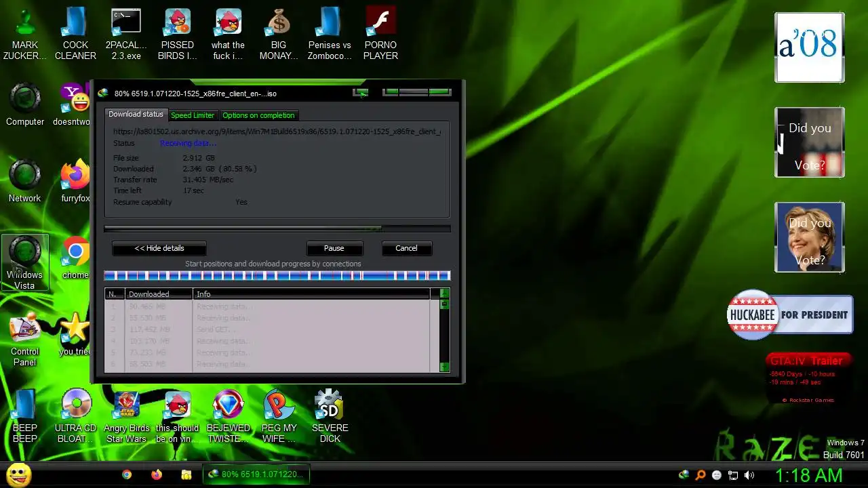Click the smiley face Start button
Viewport: 868px width, 488px height.
click(x=19, y=474)
